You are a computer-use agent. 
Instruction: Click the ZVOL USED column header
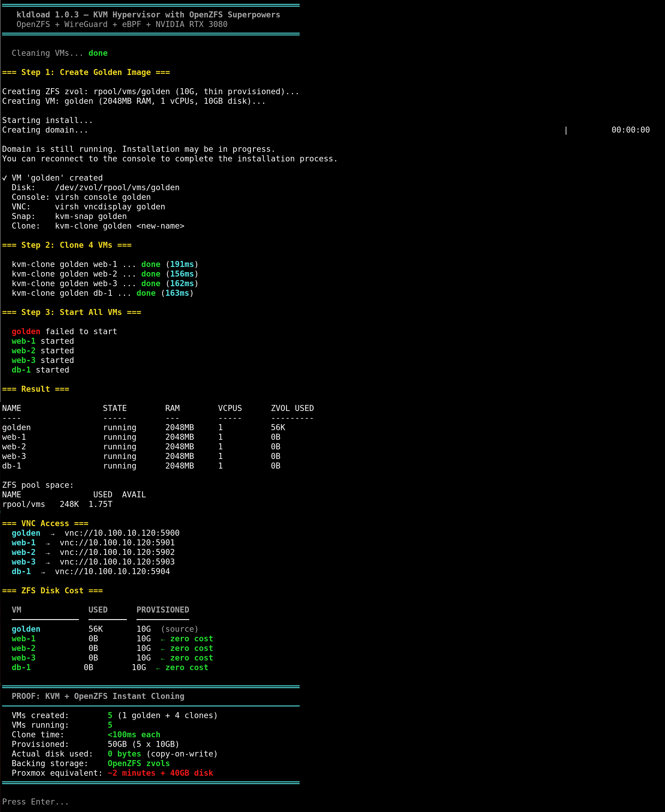[x=292, y=408]
